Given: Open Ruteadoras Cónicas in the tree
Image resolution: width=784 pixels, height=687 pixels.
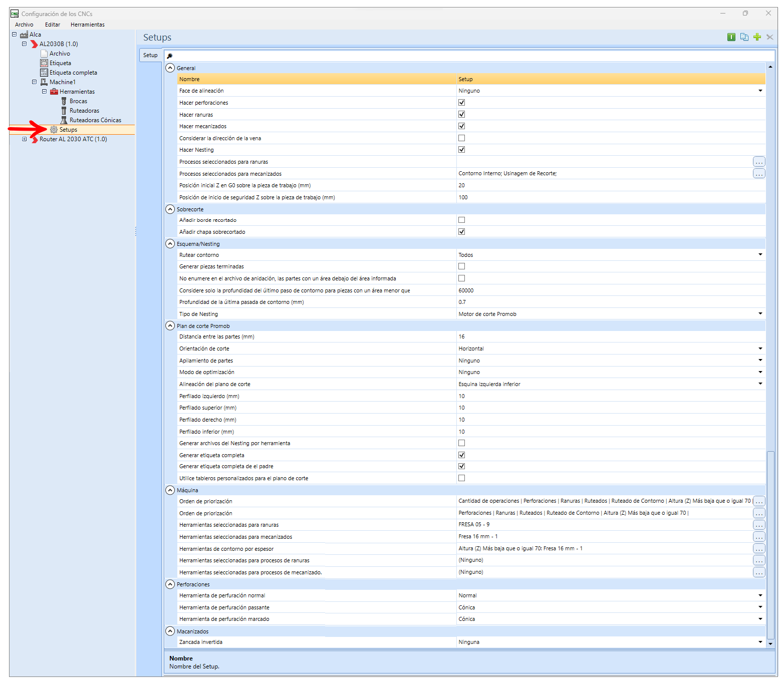Looking at the screenshot, I should click(95, 120).
